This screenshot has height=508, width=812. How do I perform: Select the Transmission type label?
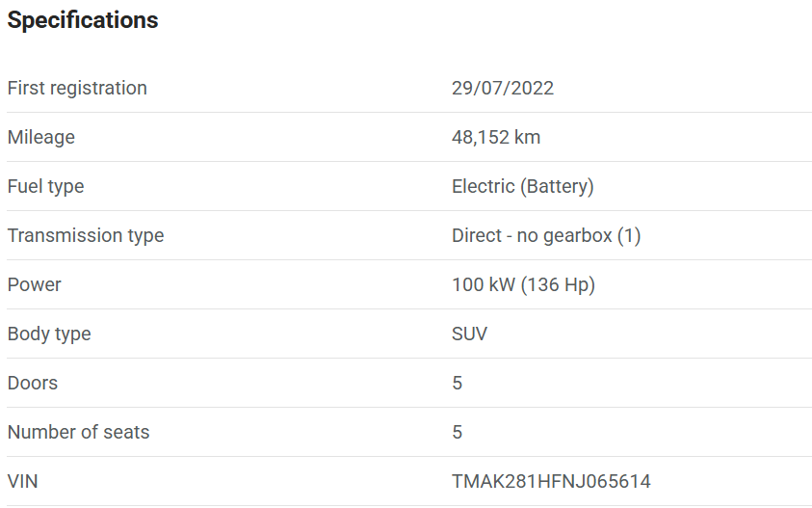coord(86,235)
